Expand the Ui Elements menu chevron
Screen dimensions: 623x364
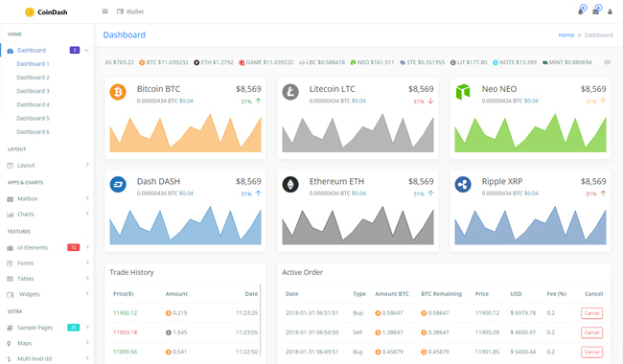(x=87, y=247)
